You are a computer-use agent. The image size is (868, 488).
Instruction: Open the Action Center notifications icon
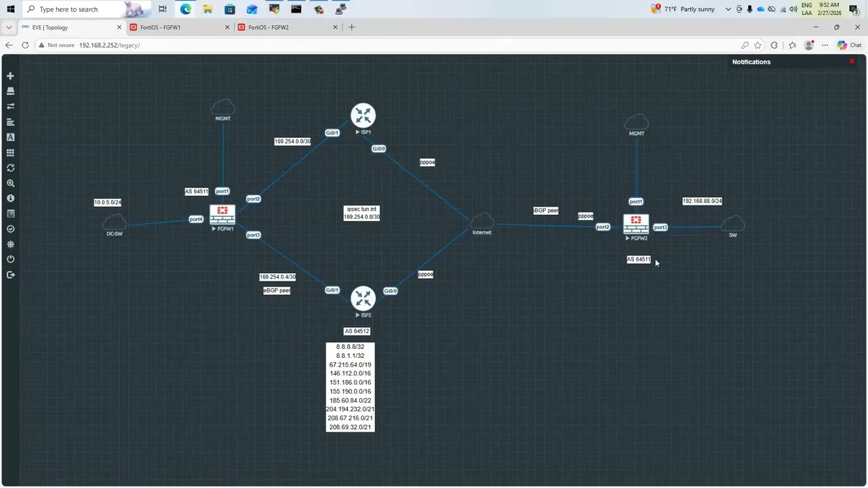click(x=854, y=9)
